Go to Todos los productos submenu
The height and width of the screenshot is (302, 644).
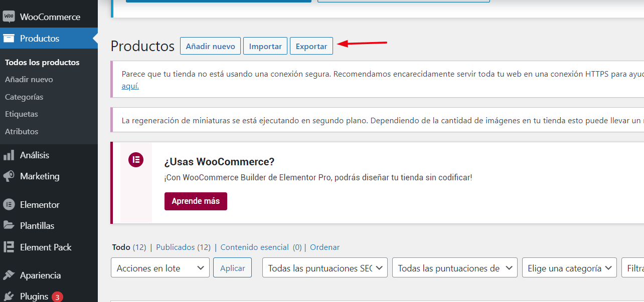point(42,63)
